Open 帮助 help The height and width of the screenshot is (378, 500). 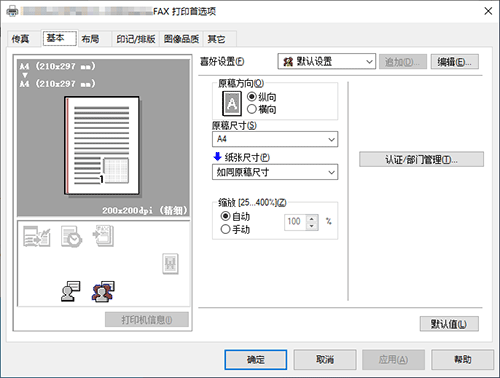(x=463, y=360)
